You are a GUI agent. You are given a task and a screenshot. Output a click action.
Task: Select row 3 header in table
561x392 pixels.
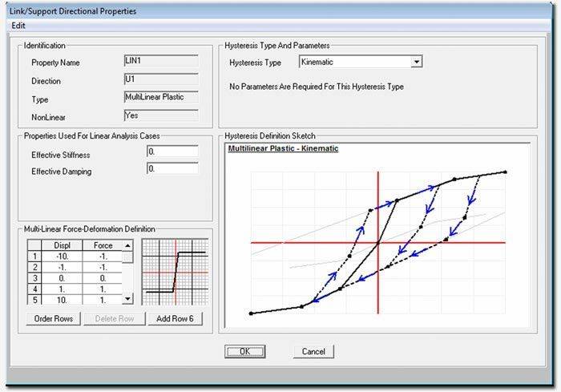[x=34, y=278]
